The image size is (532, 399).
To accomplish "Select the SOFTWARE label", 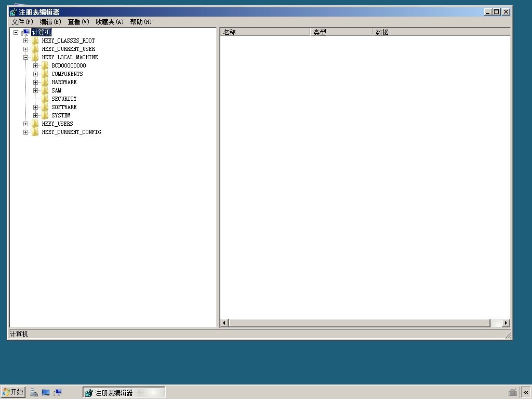I will coord(64,107).
